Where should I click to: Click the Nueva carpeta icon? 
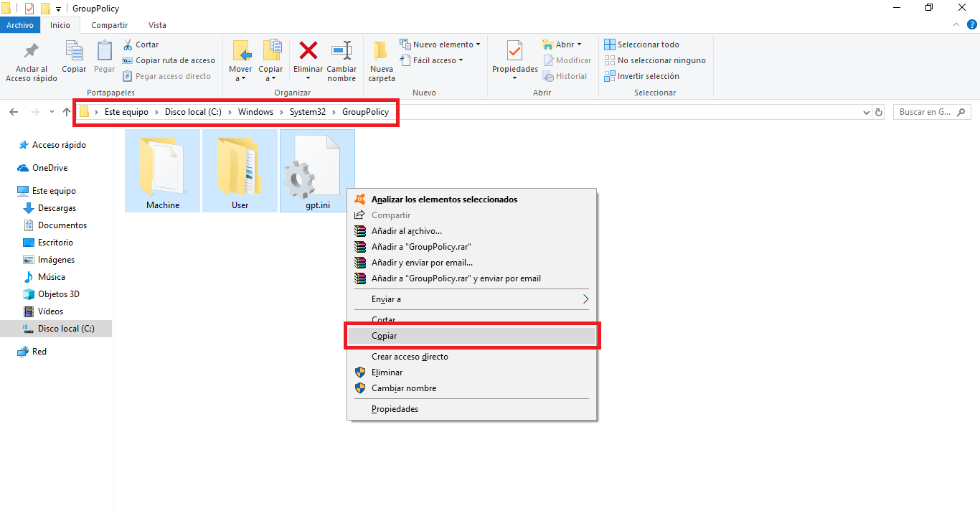point(382,50)
